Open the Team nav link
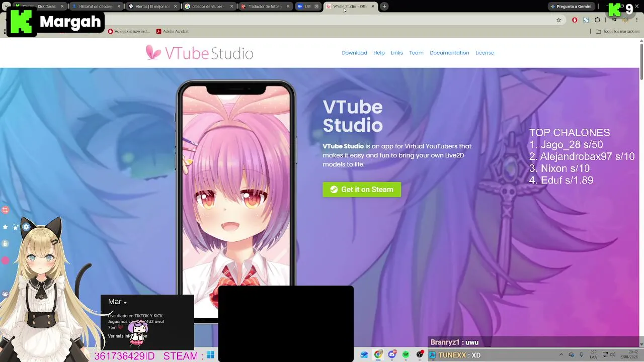The width and height of the screenshot is (644, 362). tap(416, 53)
